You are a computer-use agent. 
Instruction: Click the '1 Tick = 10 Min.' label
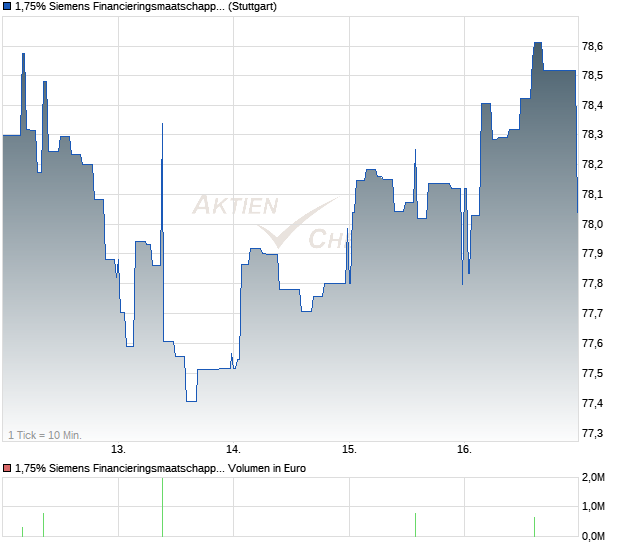(x=45, y=435)
